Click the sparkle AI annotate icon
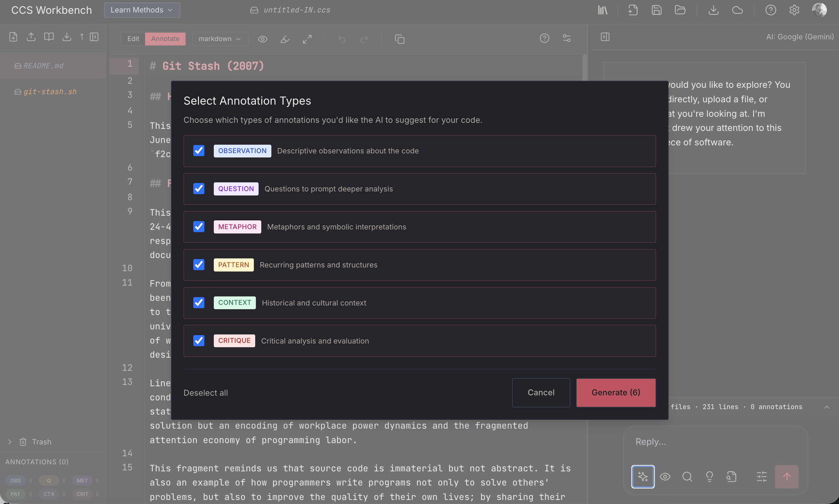Screen dimensions: 839x504 coord(643,476)
